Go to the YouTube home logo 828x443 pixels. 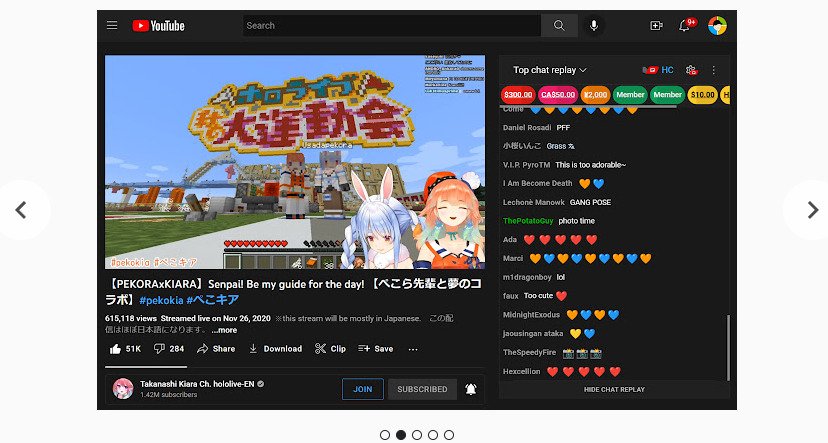click(158, 25)
